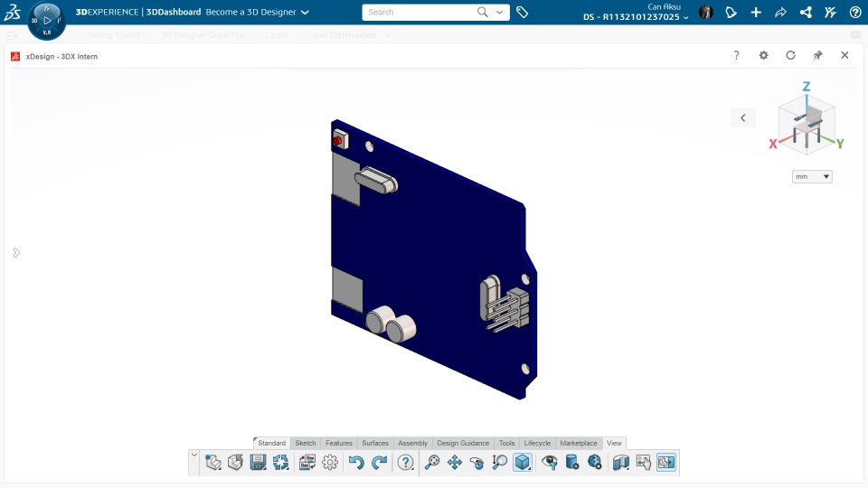Open the toolbar help question mark
The image size is (868, 488).
pos(405,462)
